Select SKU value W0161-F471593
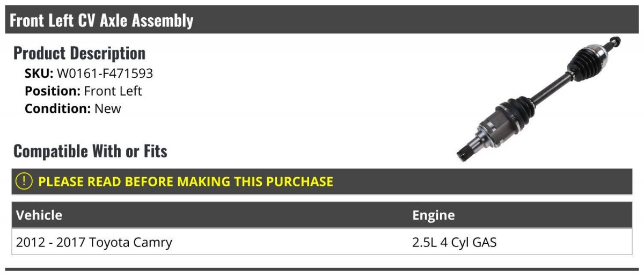This screenshot has height=276, width=644. click(105, 74)
